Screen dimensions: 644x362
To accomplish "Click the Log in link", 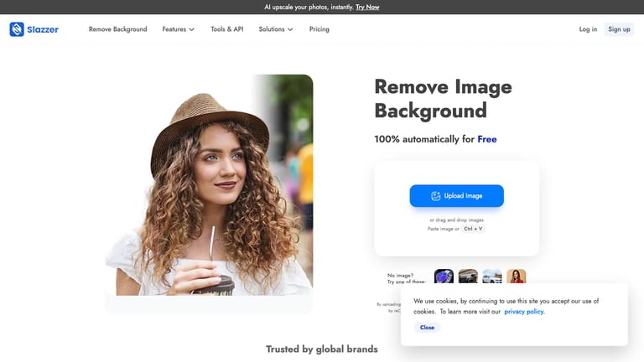I will click(588, 29).
